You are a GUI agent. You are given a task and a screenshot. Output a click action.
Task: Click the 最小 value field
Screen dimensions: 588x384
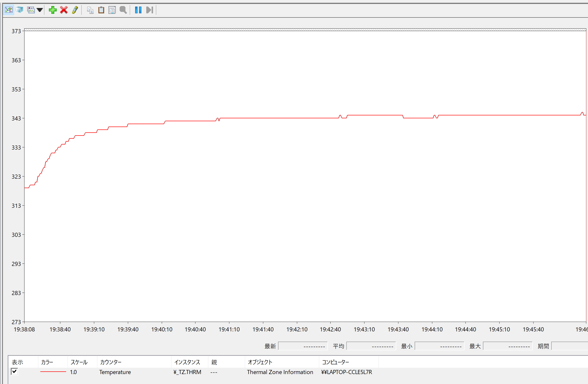(439, 346)
